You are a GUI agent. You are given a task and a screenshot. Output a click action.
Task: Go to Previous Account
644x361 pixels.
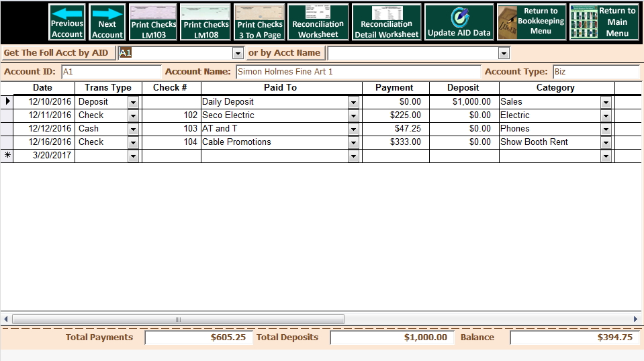67,22
